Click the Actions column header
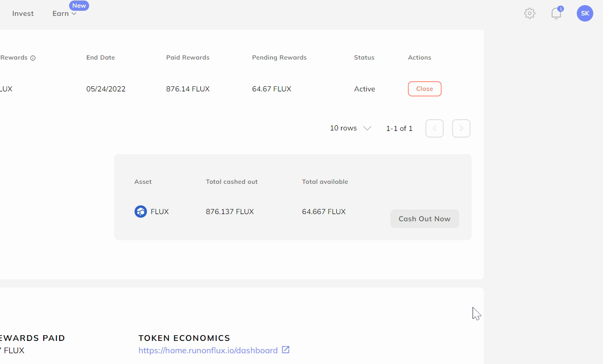The height and width of the screenshot is (364, 603). pyautogui.click(x=420, y=58)
